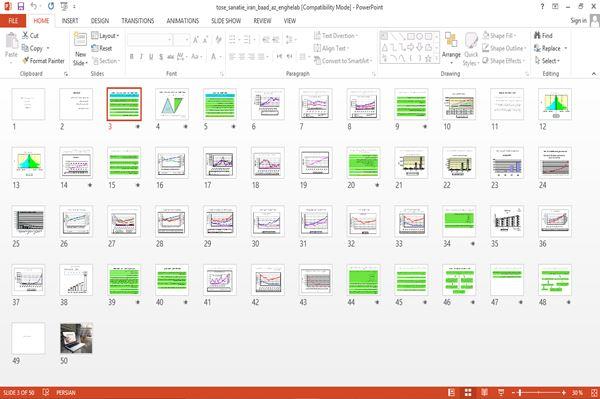This screenshot has width=600, height=399.
Task: Fit slide to current window icon
Action: (x=594, y=392)
